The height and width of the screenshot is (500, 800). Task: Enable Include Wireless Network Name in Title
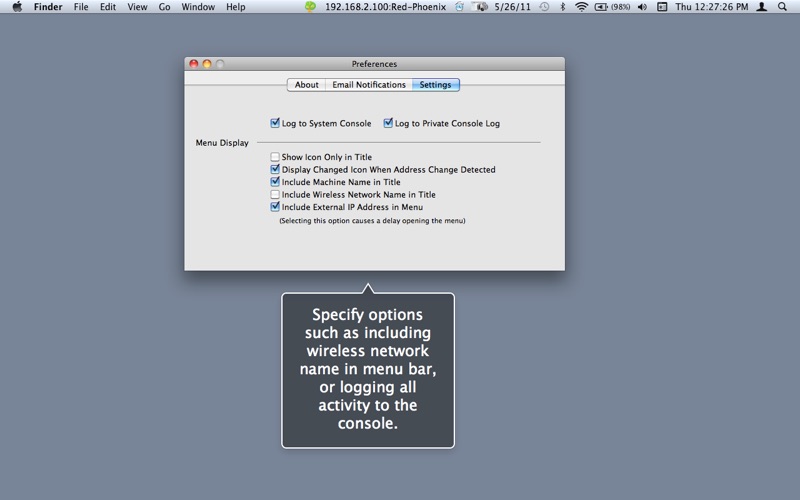click(275, 194)
